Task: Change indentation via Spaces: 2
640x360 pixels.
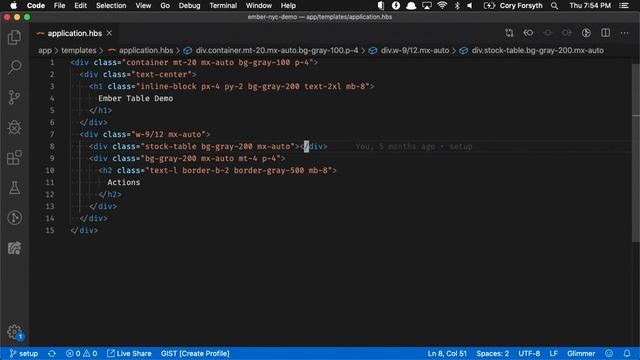Action: coord(493,353)
